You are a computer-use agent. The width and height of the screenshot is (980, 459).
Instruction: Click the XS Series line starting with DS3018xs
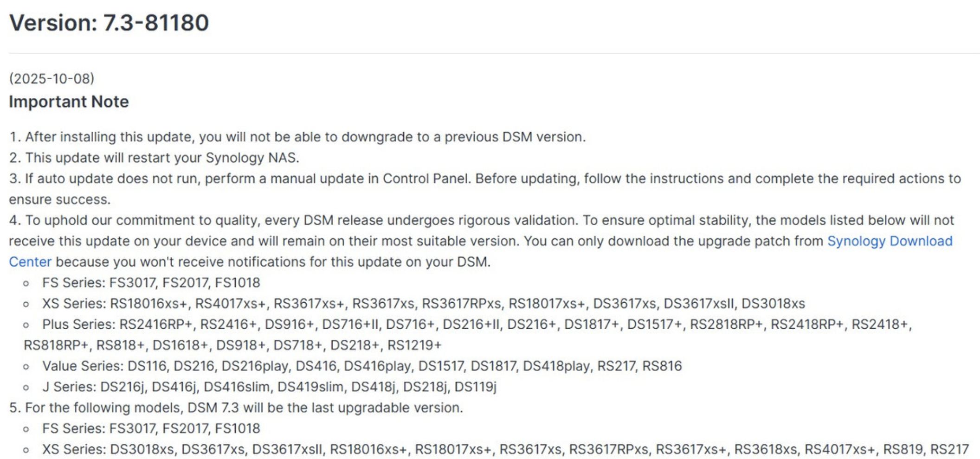(x=505, y=449)
